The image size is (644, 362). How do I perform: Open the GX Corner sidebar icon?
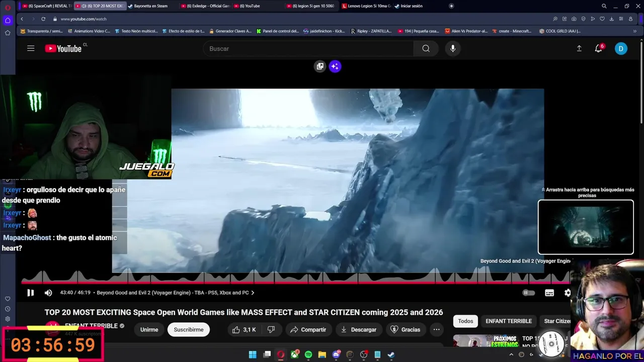(8, 21)
